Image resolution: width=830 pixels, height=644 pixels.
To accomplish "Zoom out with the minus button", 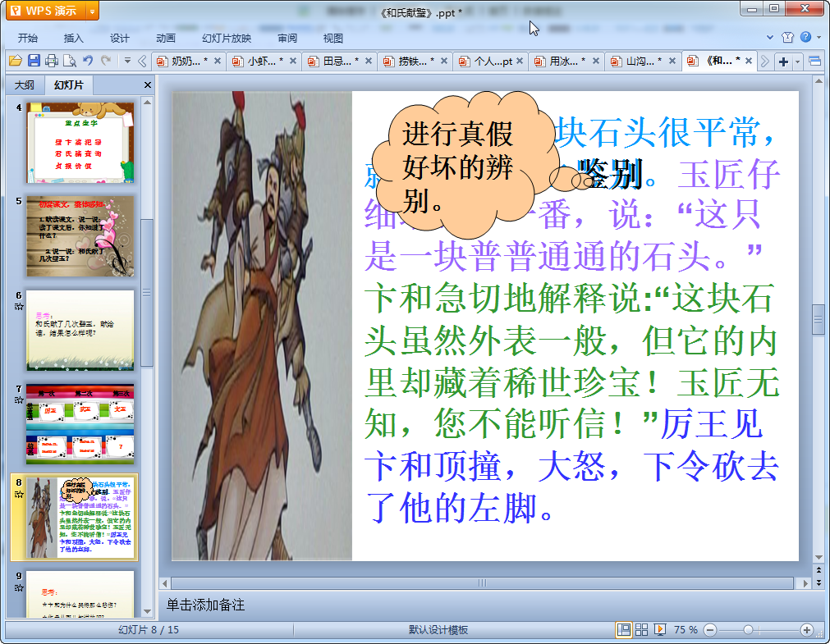I will coord(710,630).
